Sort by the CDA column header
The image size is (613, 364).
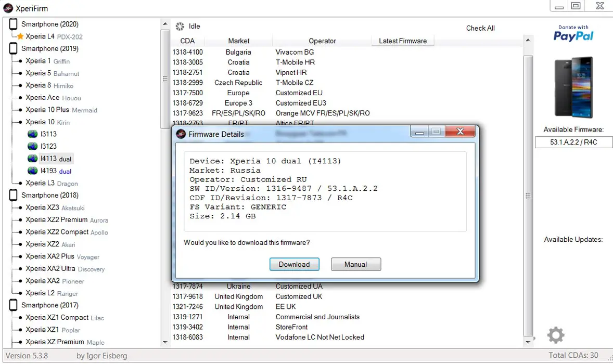[x=187, y=41]
